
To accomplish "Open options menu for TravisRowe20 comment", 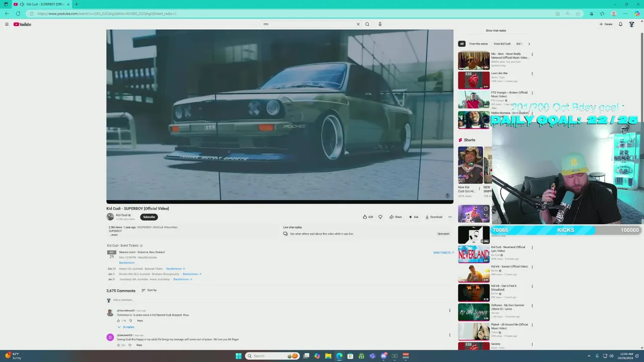I will (x=450, y=310).
